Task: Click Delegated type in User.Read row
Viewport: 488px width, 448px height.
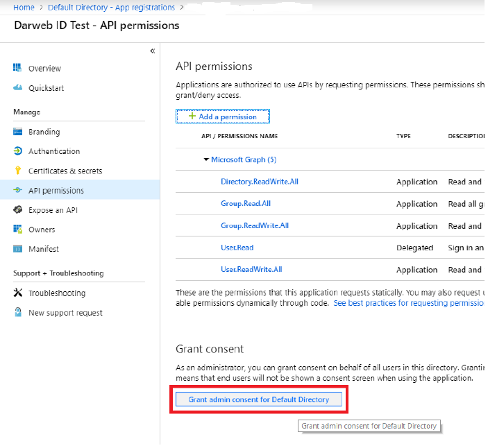Action: (415, 248)
